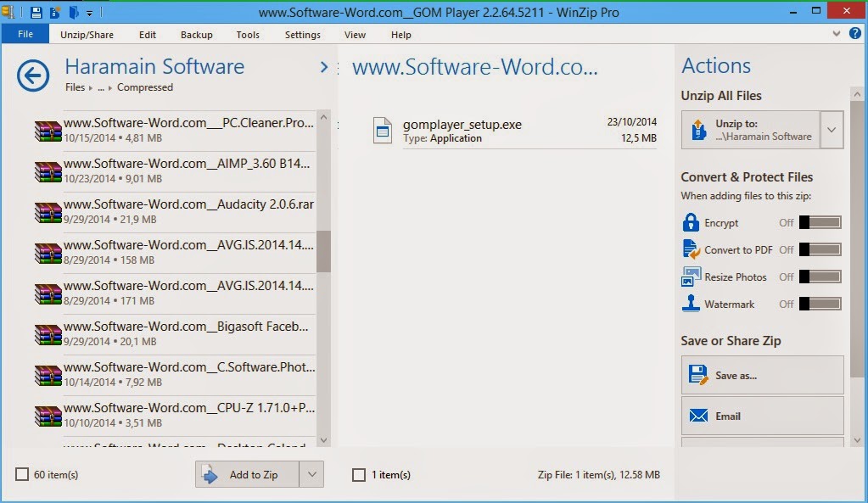This screenshot has width=868, height=503.
Task: Select the Bigasoft Faceb file name
Action: [x=186, y=327]
